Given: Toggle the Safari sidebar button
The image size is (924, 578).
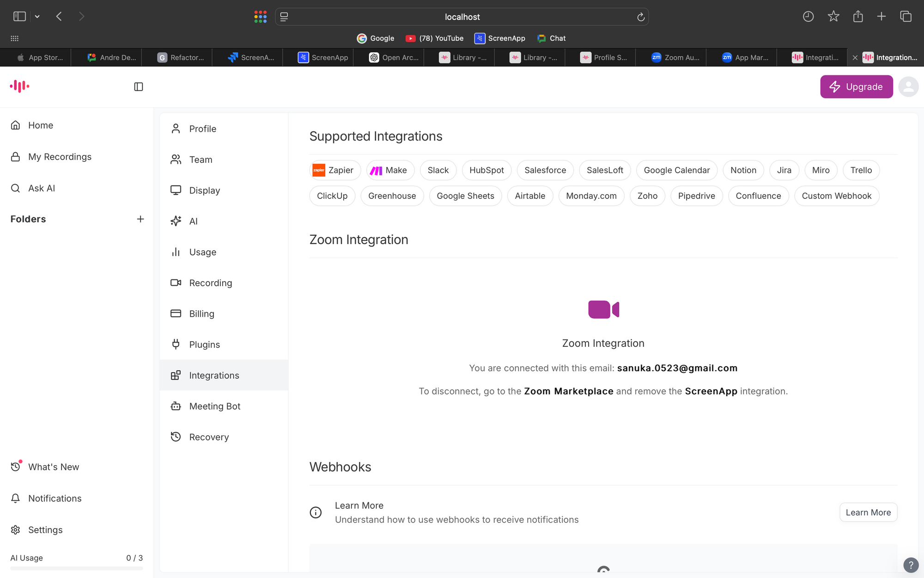Looking at the screenshot, I should [x=19, y=17].
